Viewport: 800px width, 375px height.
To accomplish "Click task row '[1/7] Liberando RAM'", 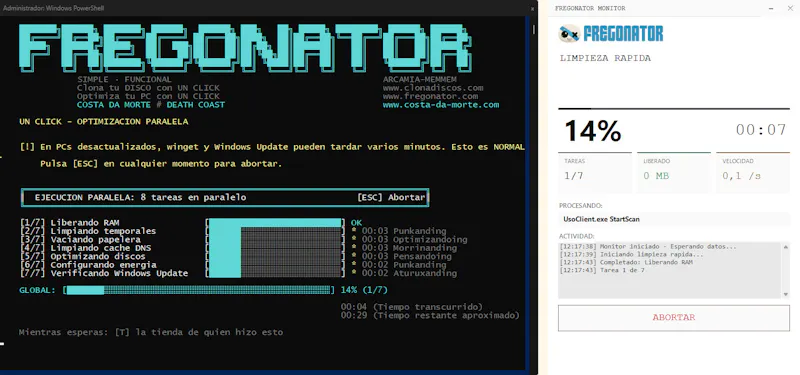I will [x=69, y=222].
